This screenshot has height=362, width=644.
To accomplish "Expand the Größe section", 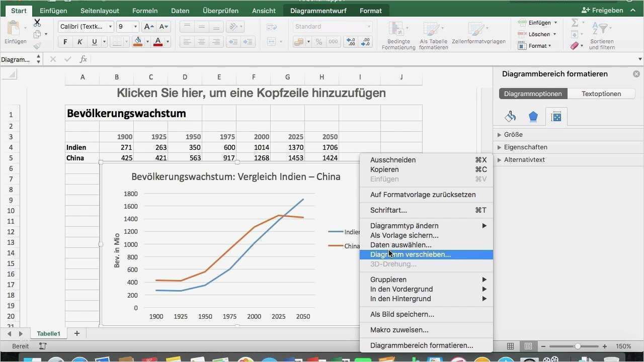I will tap(513, 134).
